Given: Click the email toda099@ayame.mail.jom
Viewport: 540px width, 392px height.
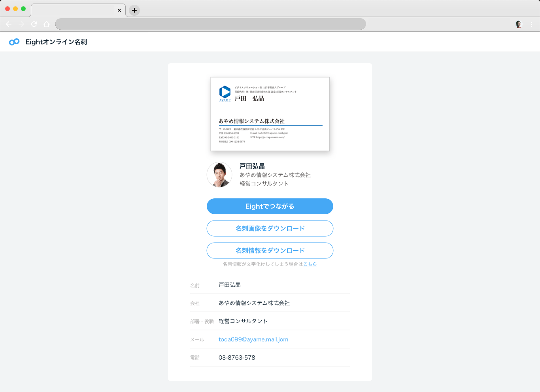Looking at the screenshot, I should 253,339.
